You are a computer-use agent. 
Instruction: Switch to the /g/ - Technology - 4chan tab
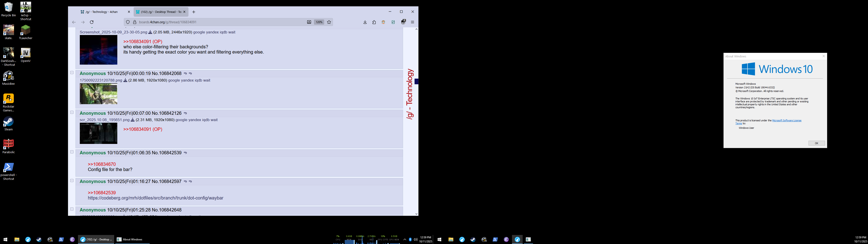(101, 12)
